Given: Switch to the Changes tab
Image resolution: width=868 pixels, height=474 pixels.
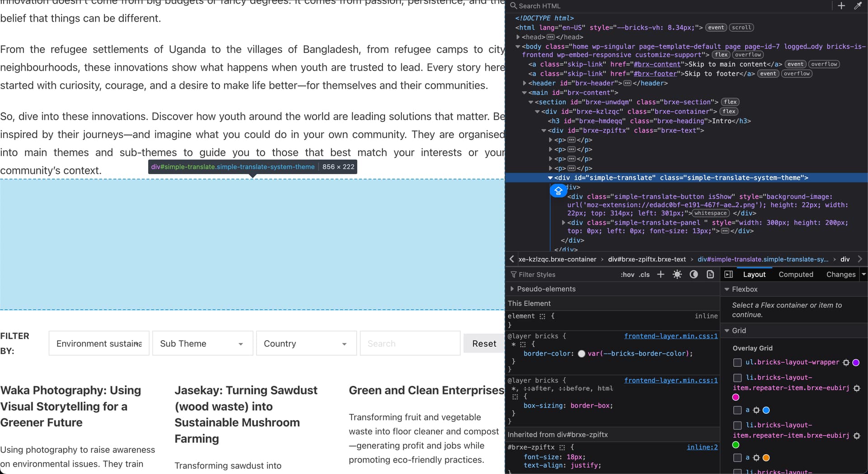Looking at the screenshot, I should tap(840, 275).
